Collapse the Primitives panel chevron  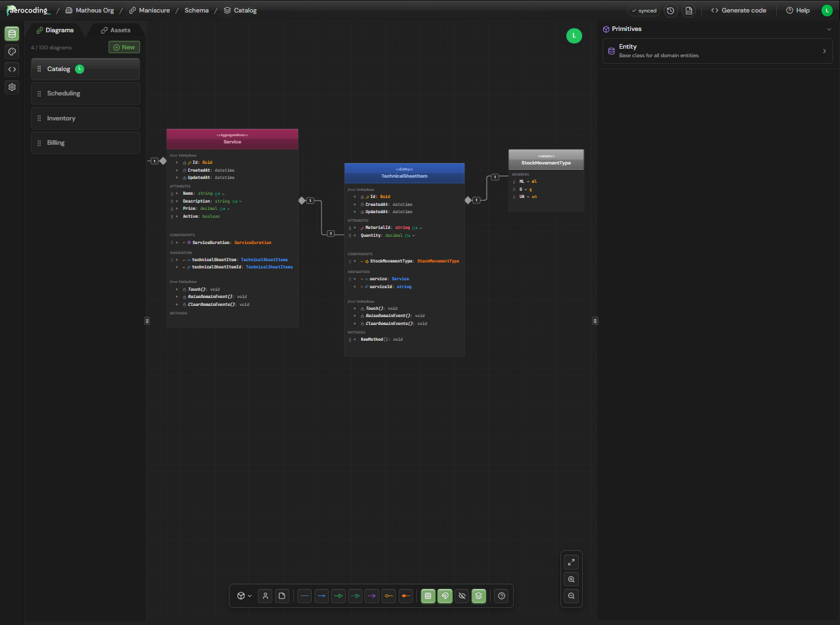click(829, 29)
